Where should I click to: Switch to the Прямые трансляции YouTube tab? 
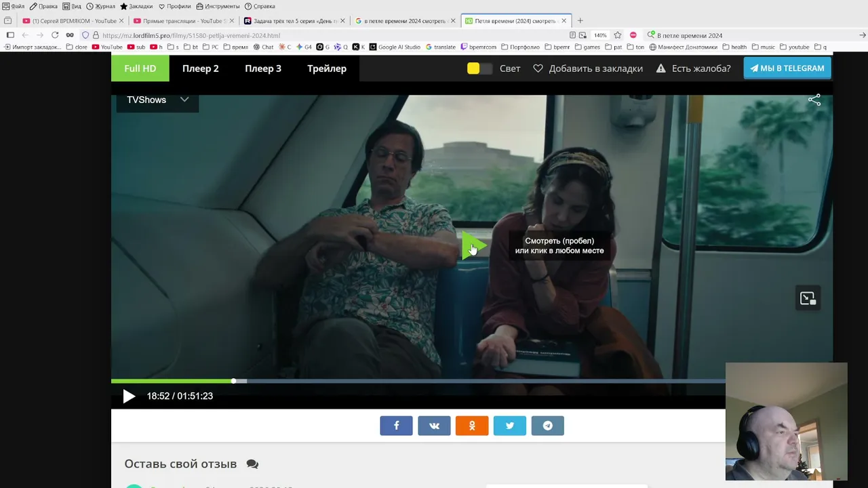(x=184, y=21)
